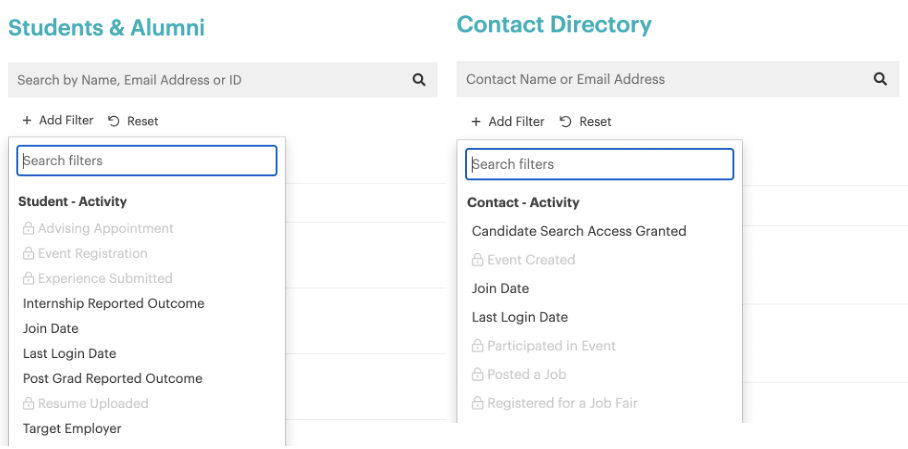The image size is (908, 449).
Task: Choose Candidate Search Access Granted filter
Action: [579, 231]
